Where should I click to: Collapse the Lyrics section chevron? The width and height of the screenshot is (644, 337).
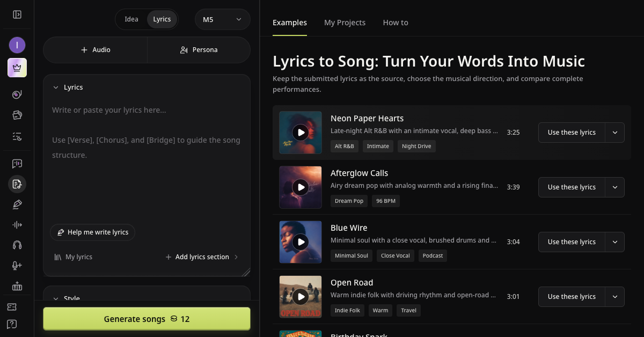tap(55, 87)
